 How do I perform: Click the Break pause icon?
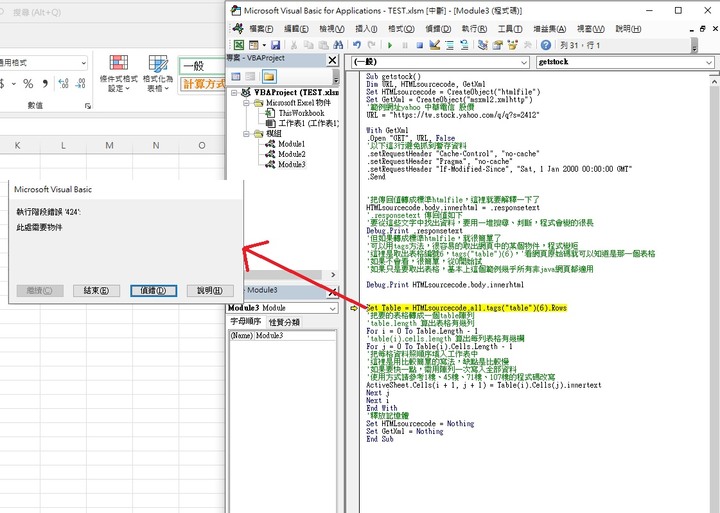click(405, 45)
